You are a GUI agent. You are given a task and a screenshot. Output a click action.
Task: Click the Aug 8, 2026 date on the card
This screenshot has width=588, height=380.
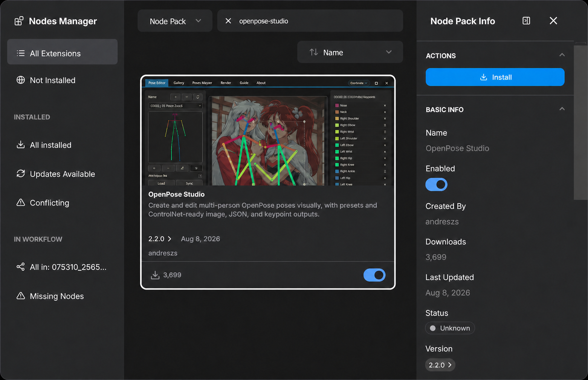click(200, 239)
